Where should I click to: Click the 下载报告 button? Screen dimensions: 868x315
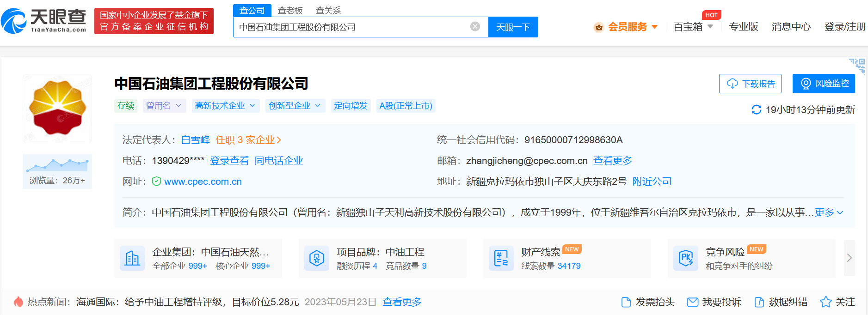click(750, 84)
